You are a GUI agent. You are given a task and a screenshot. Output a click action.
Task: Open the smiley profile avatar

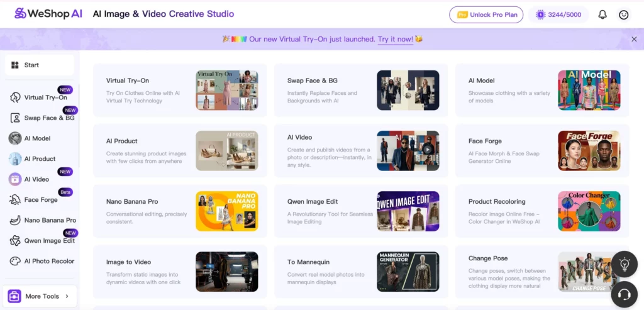pos(623,15)
